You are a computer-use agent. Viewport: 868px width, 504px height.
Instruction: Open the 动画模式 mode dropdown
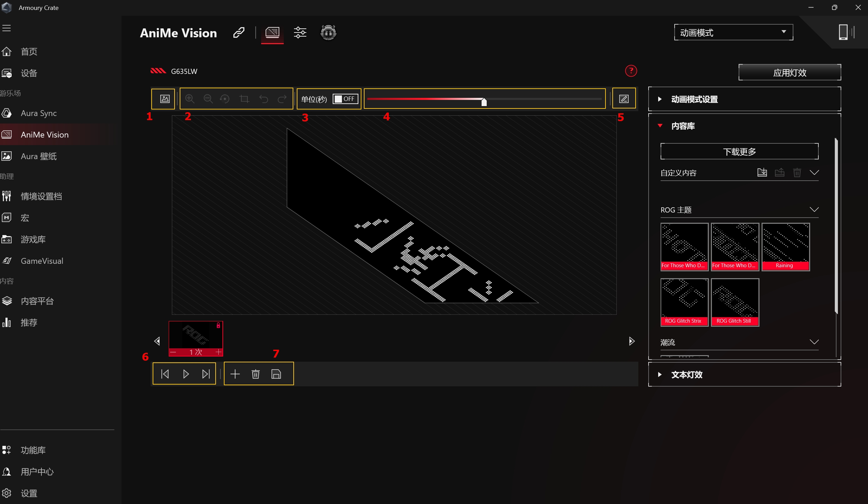tap(734, 33)
